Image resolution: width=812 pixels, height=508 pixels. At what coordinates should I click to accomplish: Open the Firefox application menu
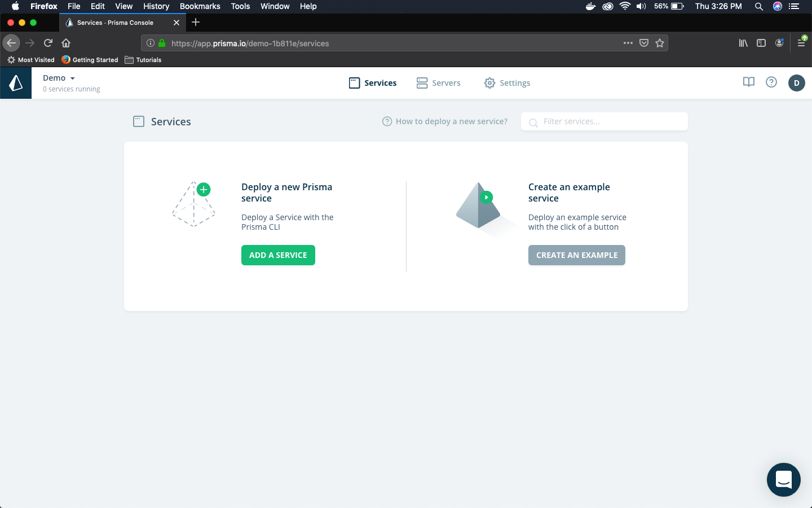(44, 6)
